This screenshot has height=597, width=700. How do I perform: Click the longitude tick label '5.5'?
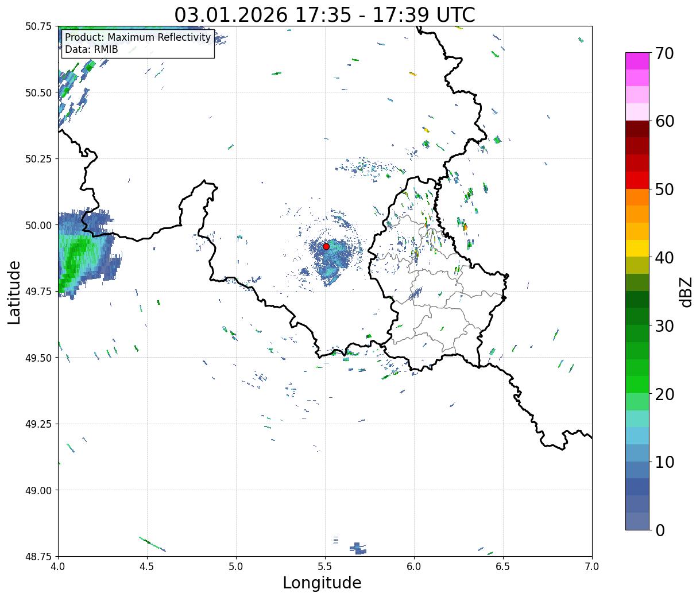[x=325, y=566]
